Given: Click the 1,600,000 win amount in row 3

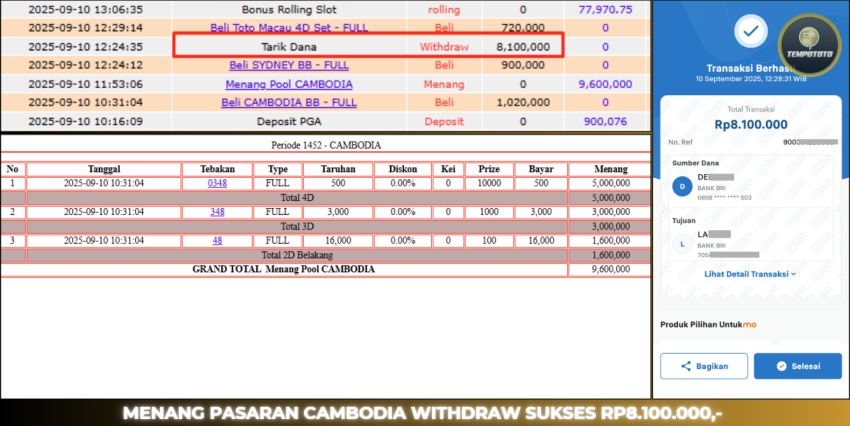Looking at the screenshot, I should (610, 241).
